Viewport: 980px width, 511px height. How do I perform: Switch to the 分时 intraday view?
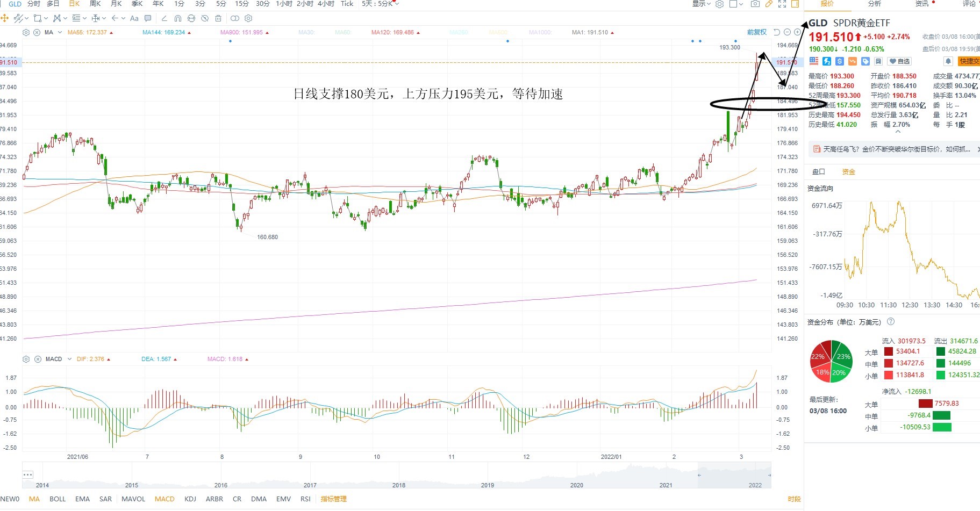[x=33, y=4]
